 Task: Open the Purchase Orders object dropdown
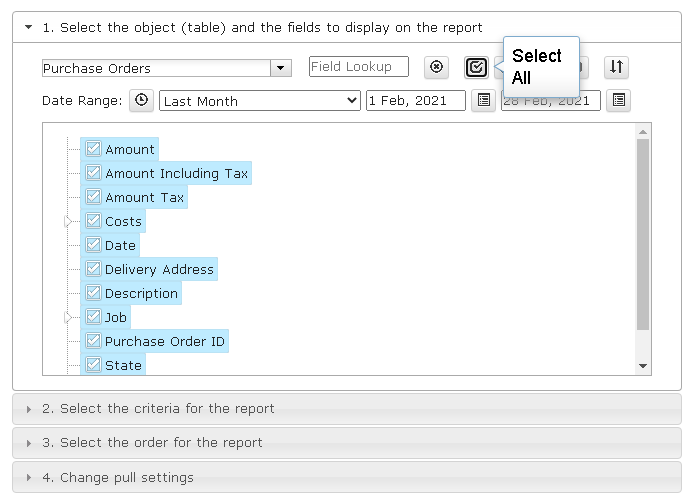(x=281, y=68)
